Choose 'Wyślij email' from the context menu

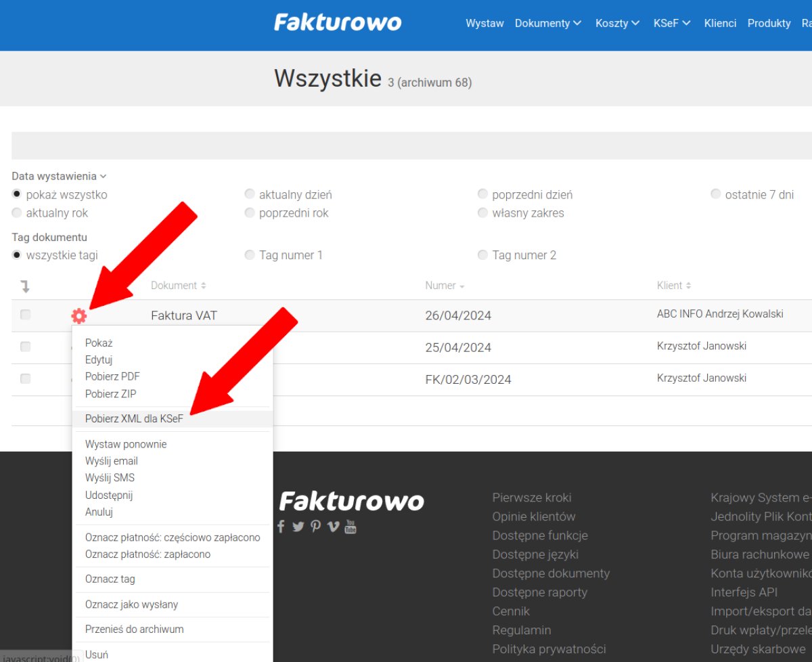[112, 461]
